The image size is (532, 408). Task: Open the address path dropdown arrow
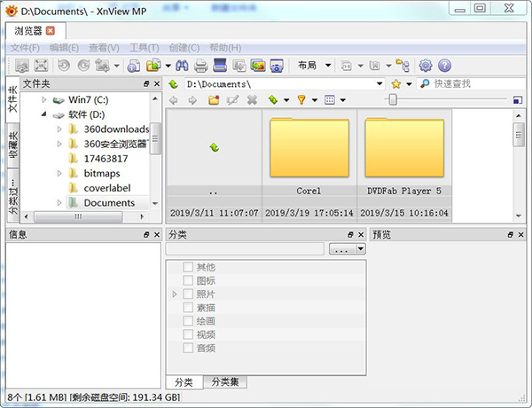379,84
